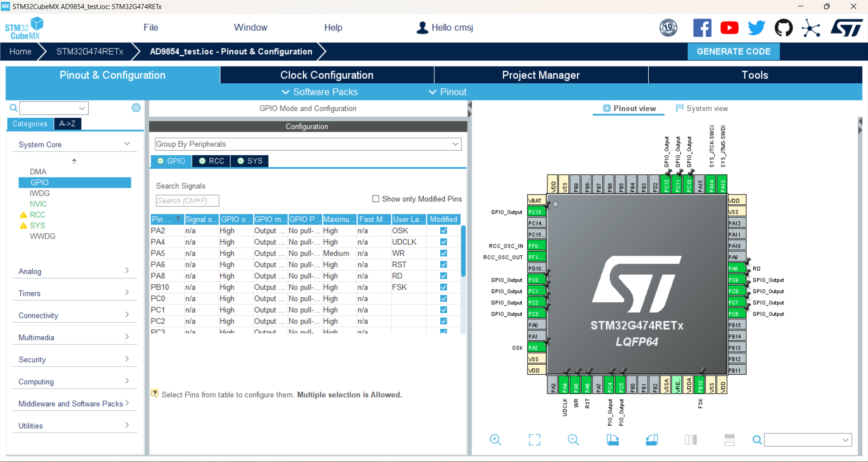Open the YouTube icon

[x=729, y=28]
